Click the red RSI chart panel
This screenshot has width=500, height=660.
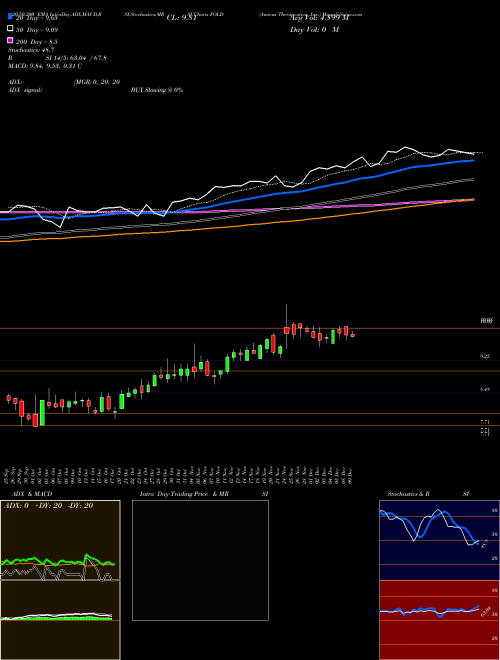pos(439,620)
